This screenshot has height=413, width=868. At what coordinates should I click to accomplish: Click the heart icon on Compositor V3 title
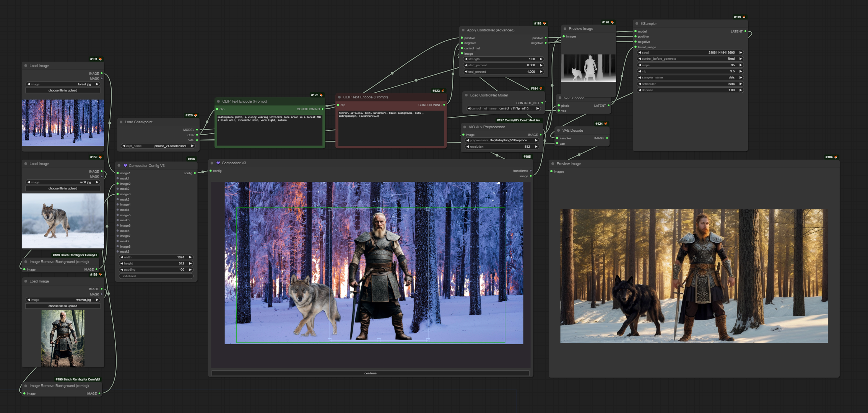tap(218, 163)
